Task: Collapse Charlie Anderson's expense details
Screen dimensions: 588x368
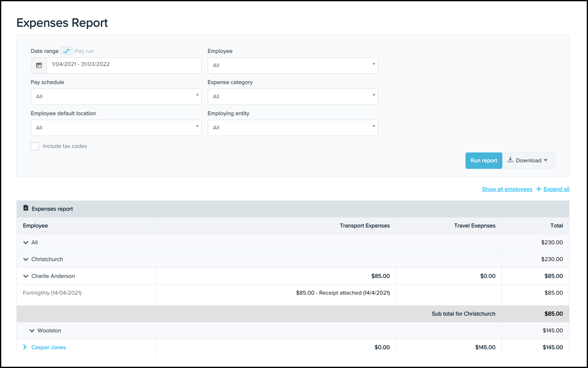Action: 26,276
